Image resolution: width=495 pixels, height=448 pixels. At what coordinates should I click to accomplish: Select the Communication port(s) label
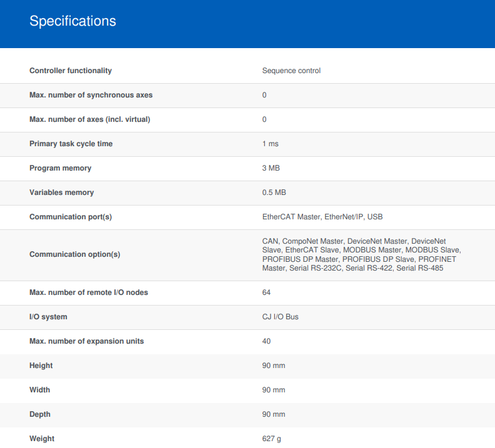(71, 217)
